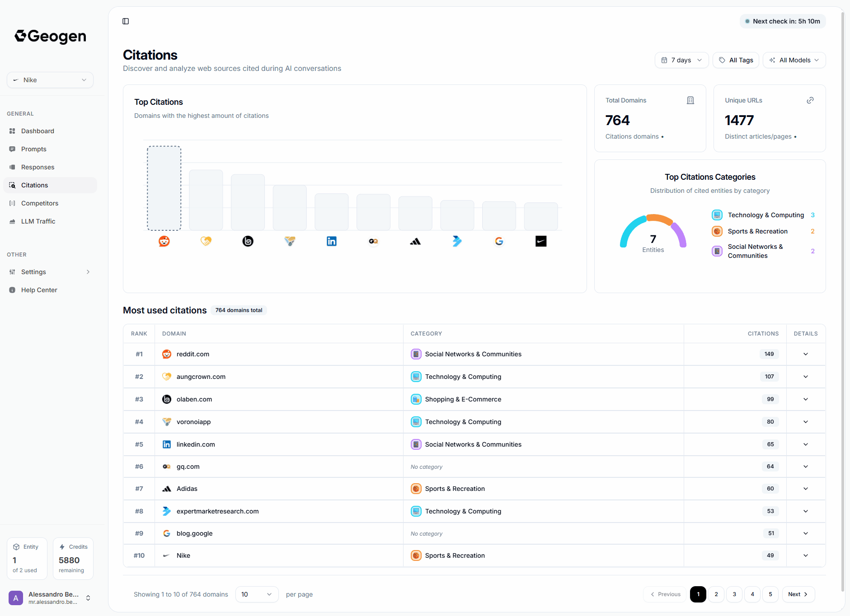Select the tallest dashed bar in chart
Image resolution: width=850 pixels, height=616 pixels.
pyautogui.click(x=164, y=188)
